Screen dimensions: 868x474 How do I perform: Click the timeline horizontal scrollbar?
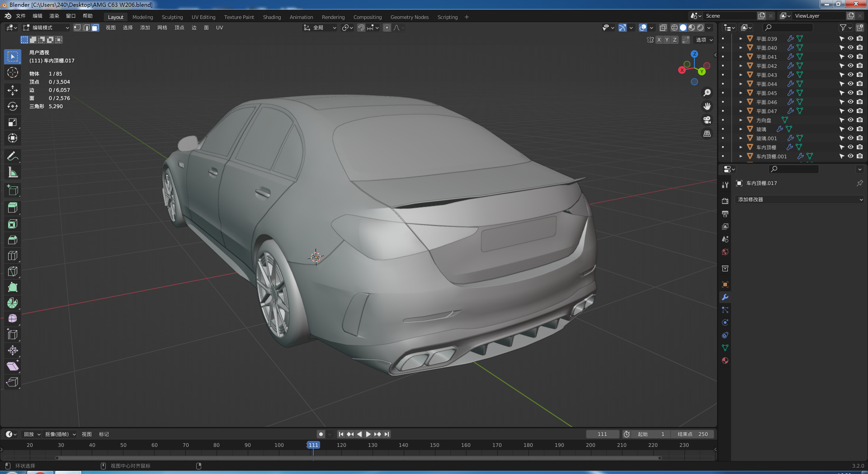click(358, 458)
